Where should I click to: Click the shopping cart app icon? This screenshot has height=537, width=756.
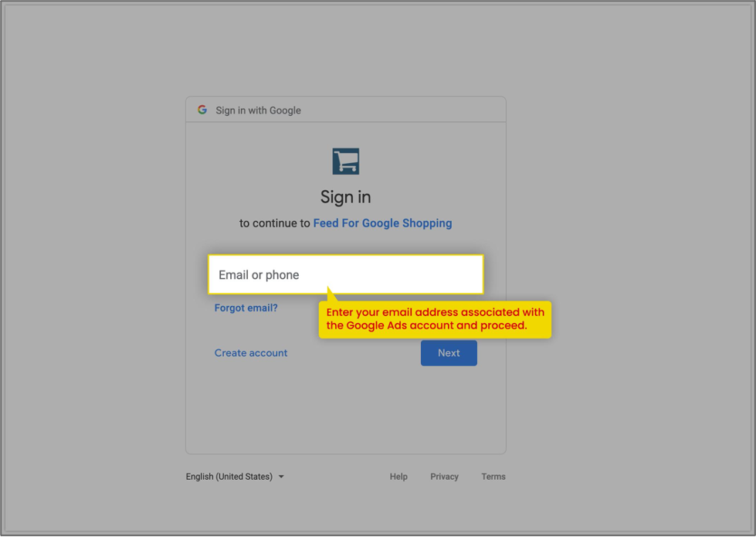(x=346, y=161)
